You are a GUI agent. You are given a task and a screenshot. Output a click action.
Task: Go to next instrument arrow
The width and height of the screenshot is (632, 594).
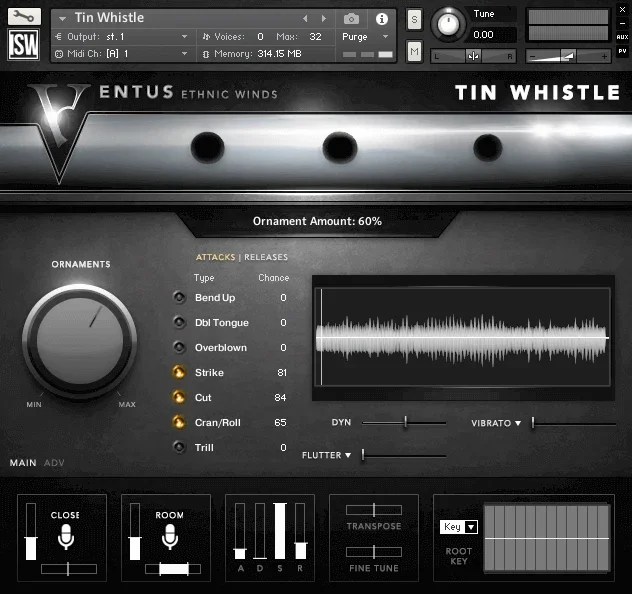pos(324,19)
